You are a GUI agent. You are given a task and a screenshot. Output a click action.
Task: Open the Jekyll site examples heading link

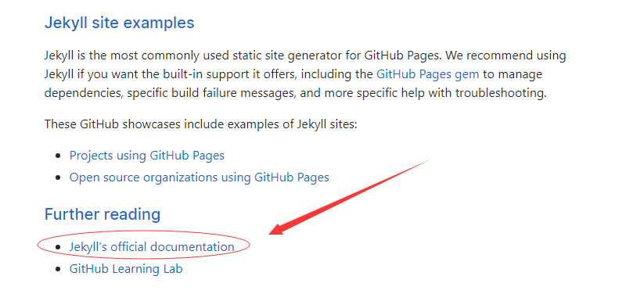point(119,23)
